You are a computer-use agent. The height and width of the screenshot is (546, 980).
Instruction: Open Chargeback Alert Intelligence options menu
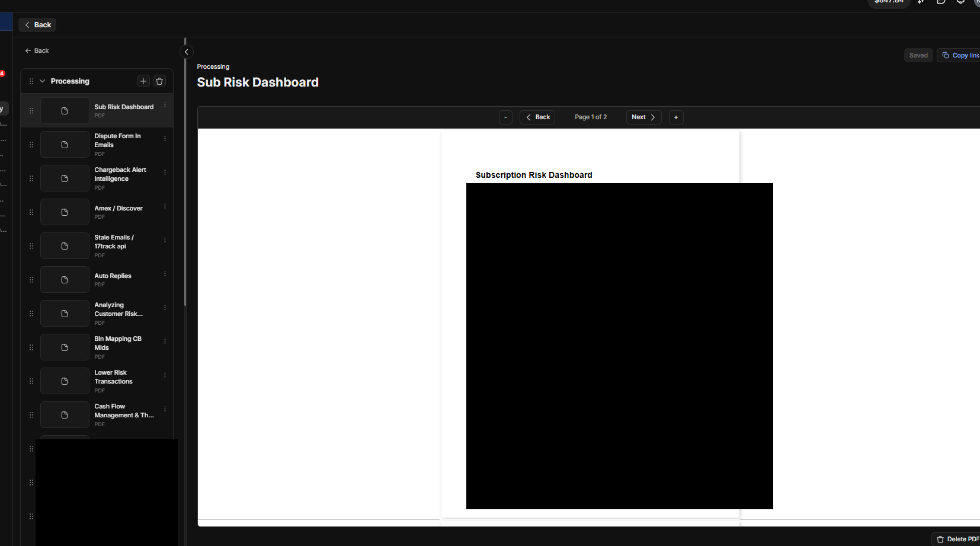[x=165, y=173]
